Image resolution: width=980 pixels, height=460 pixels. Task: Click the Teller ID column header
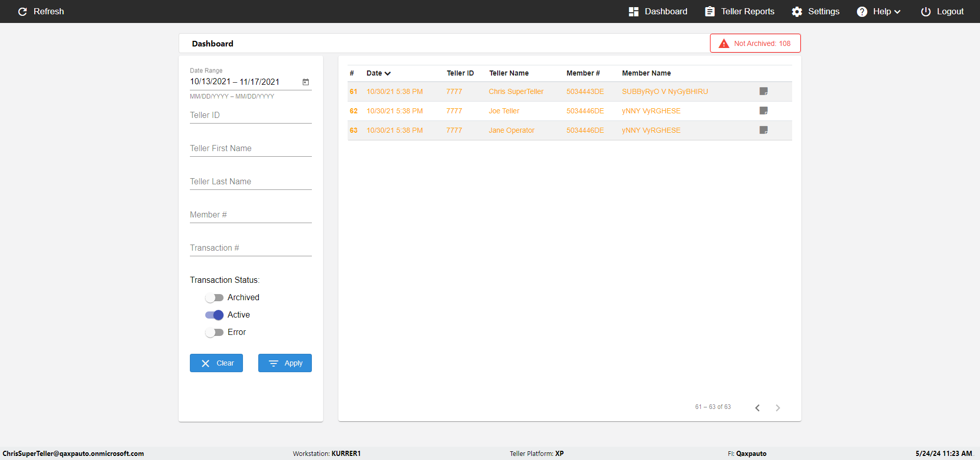pos(460,73)
